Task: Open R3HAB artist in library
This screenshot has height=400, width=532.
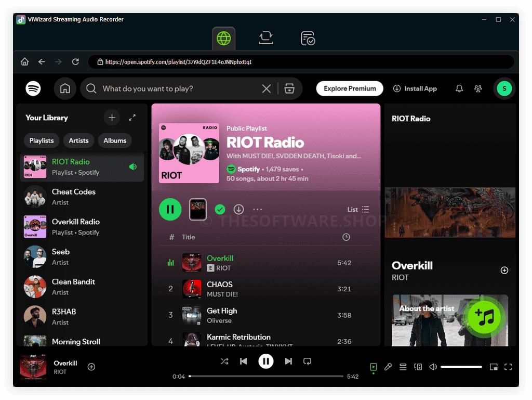Action: coord(82,317)
